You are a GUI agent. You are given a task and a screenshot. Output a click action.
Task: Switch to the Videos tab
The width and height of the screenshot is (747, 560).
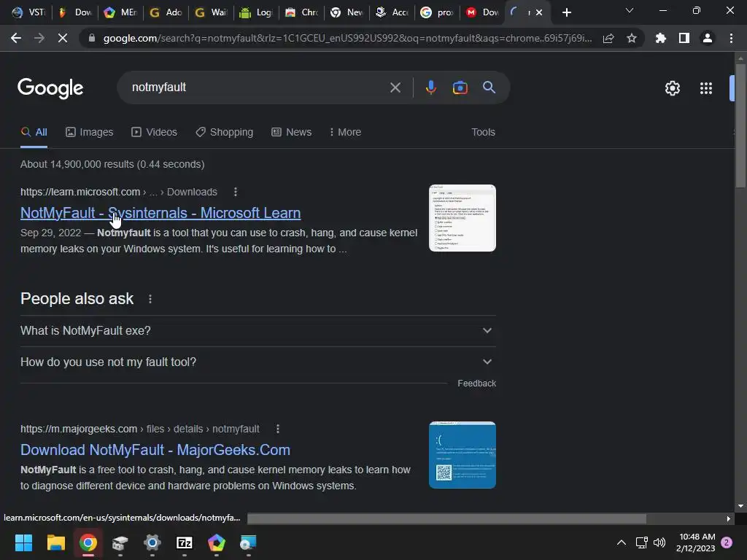pos(155,133)
